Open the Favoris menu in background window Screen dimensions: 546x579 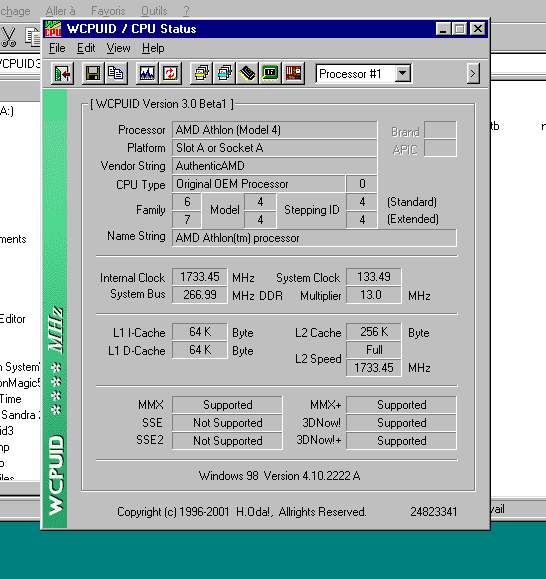[x=108, y=11]
